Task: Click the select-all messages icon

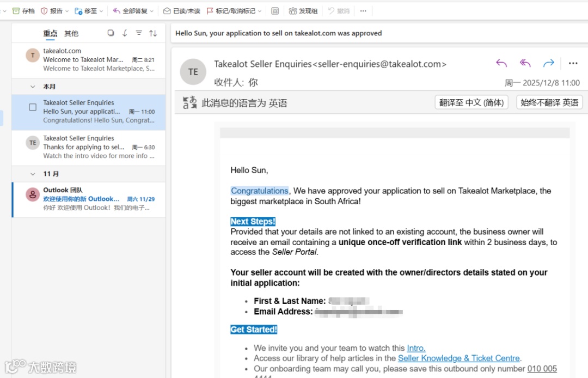Action: (x=111, y=33)
